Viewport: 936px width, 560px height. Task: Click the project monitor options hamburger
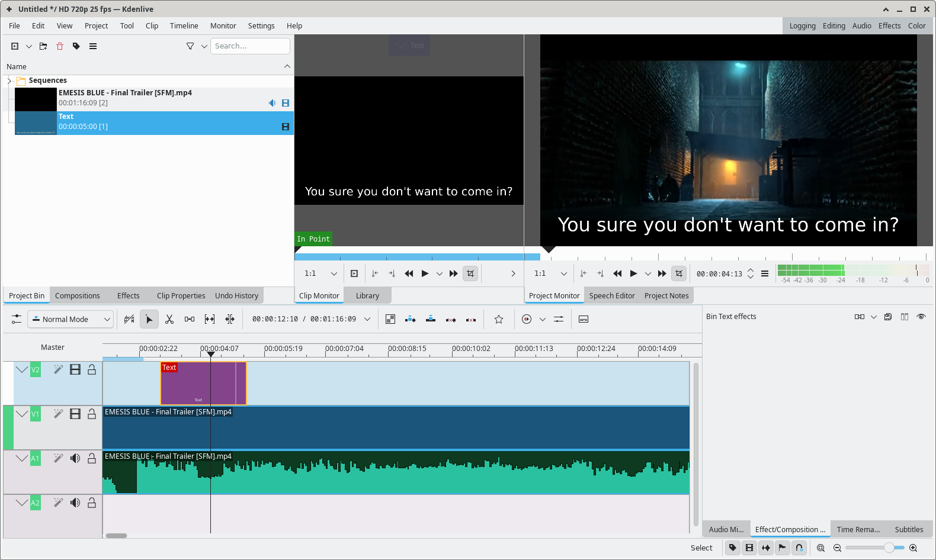(765, 273)
